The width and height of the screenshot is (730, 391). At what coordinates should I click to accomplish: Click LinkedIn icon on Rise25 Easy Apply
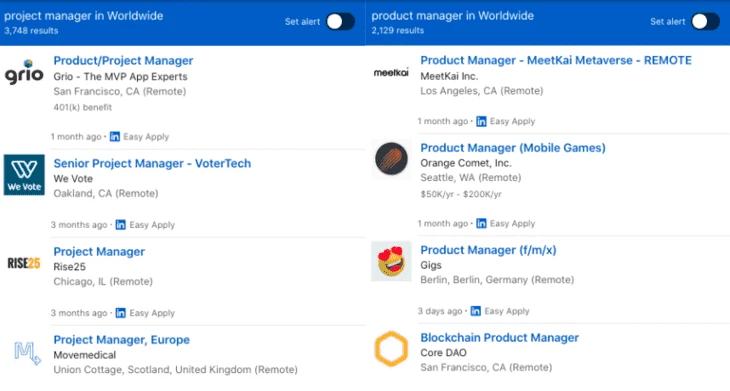(x=121, y=313)
